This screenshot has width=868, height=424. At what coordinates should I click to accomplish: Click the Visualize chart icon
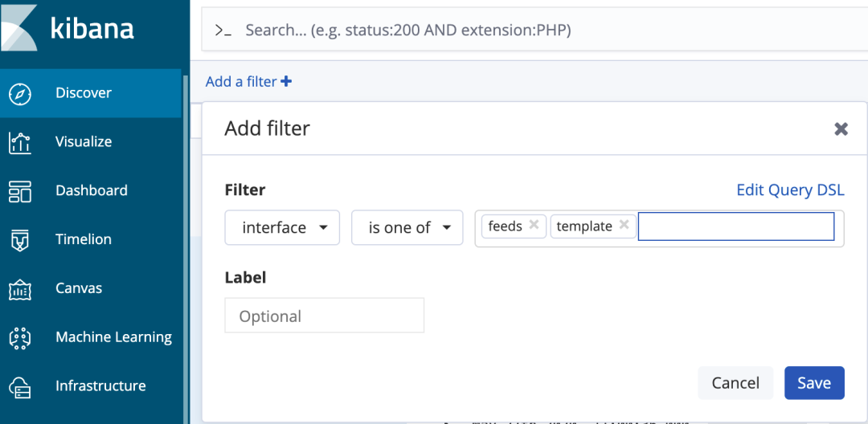click(20, 142)
